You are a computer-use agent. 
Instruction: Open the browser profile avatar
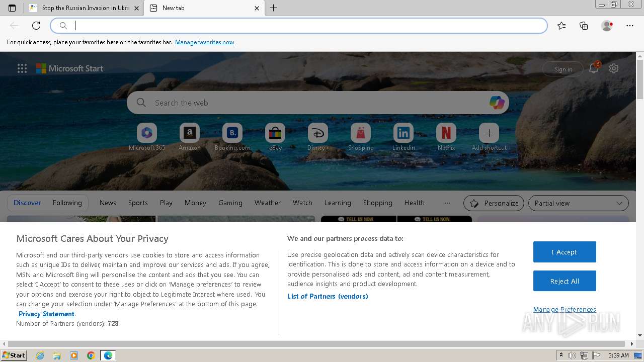(x=607, y=26)
